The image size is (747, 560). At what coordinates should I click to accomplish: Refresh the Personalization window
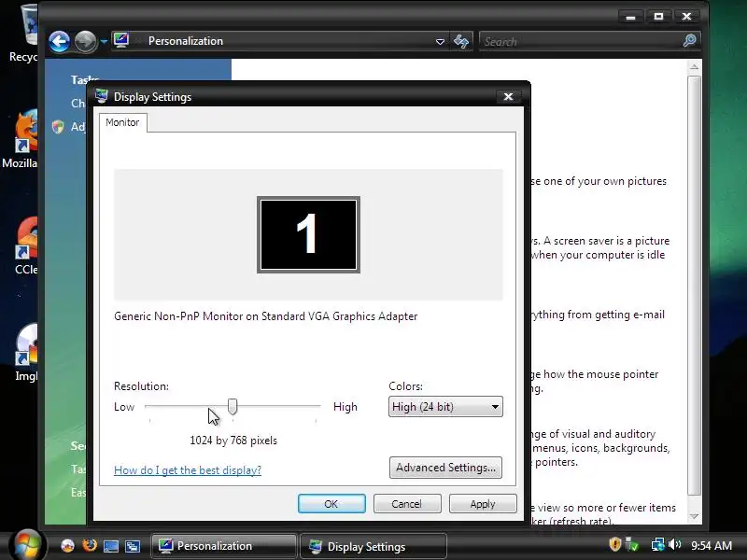click(x=461, y=41)
